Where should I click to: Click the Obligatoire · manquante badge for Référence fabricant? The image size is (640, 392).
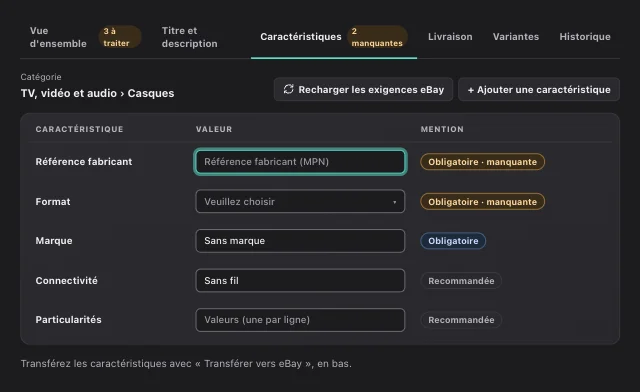(x=482, y=162)
